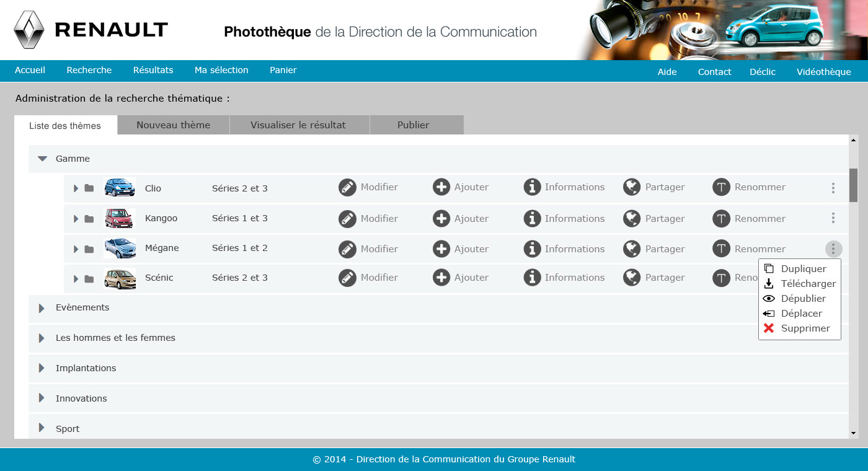Choose Déplacer from the context menu
The width and height of the screenshot is (868, 471).
click(799, 314)
